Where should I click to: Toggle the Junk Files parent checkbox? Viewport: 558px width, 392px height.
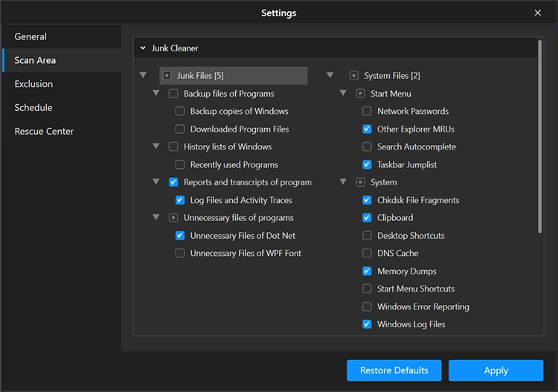pyautogui.click(x=167, y=76)
